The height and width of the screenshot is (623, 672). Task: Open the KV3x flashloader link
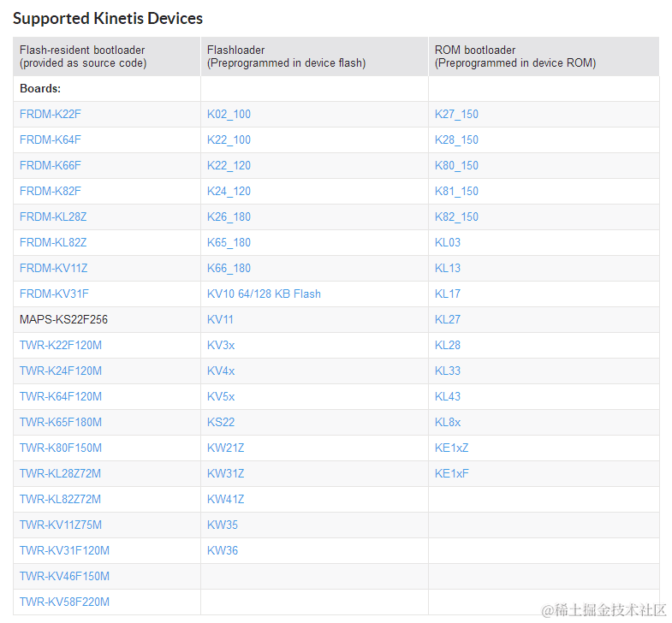point(221,346)
